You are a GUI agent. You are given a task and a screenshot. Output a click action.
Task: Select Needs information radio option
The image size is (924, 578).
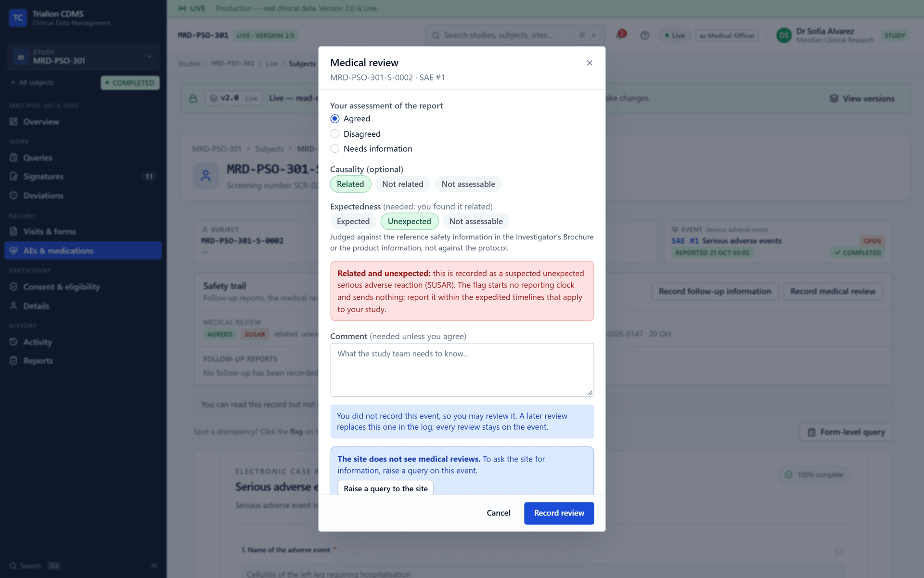335,149
